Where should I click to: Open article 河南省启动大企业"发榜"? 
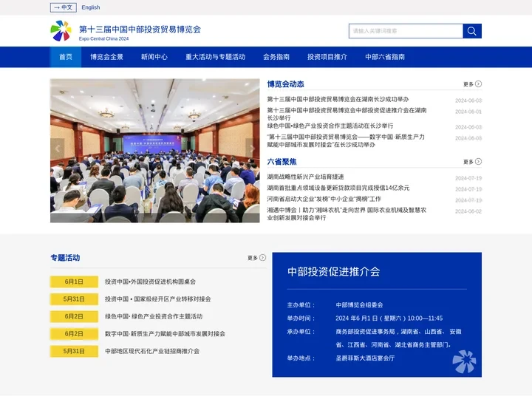click(x=324, y=199)
